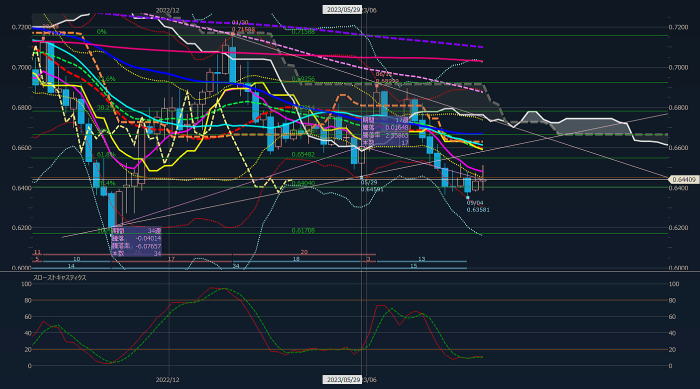The image size is (700, 389).
Task: Click 0.6800 on the left price axis
Action: pyautogui.click(x=21, y=108)
